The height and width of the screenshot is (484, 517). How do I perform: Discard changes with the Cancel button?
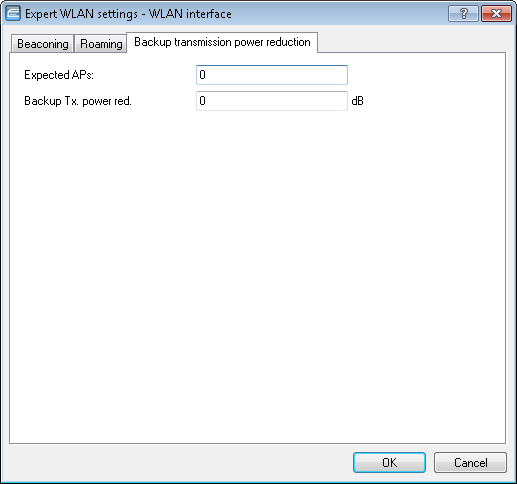470,462
